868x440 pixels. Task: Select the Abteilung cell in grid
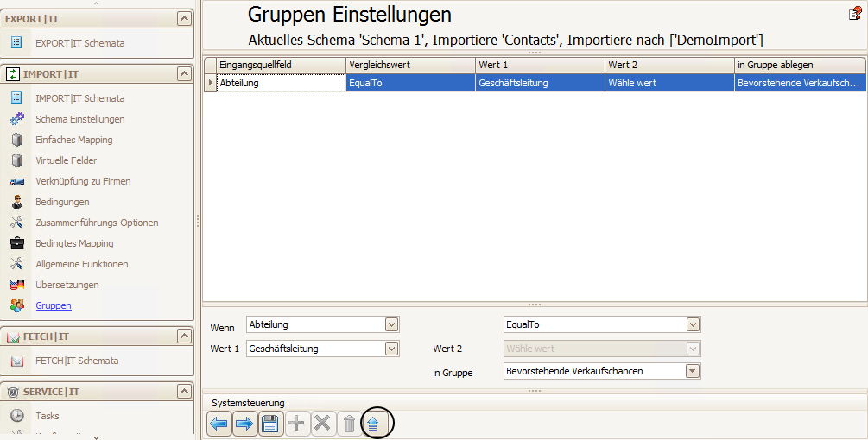(x=282, y=83)
